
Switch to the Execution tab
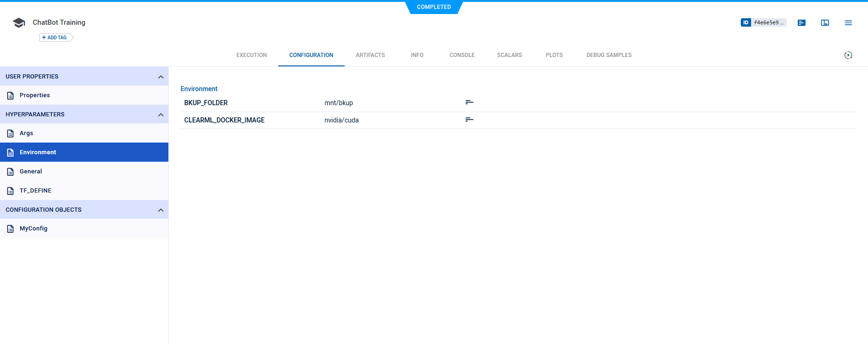click(251, 55)
